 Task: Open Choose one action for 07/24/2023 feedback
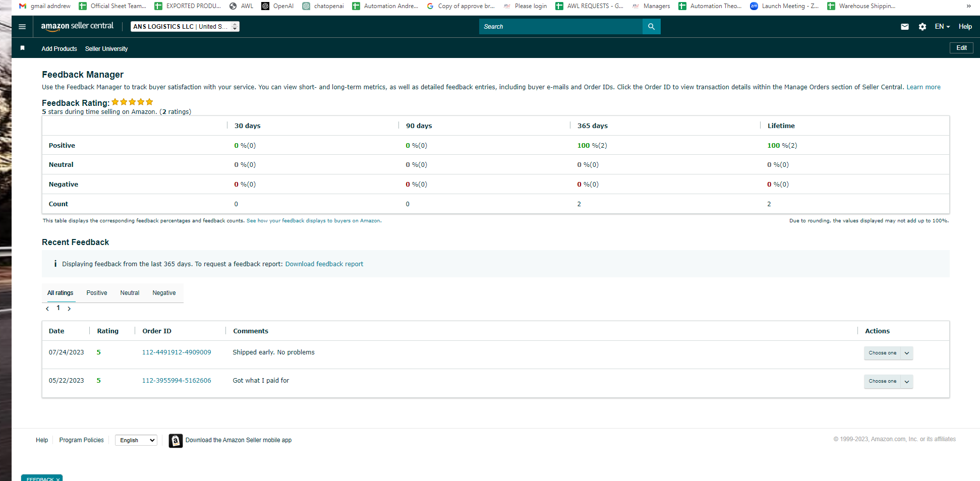(x=889, y=353)
